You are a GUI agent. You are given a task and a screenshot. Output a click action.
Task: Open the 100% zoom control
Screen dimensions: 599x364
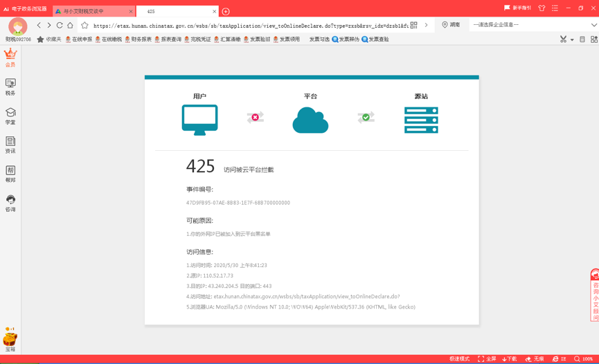click(583, 359)
